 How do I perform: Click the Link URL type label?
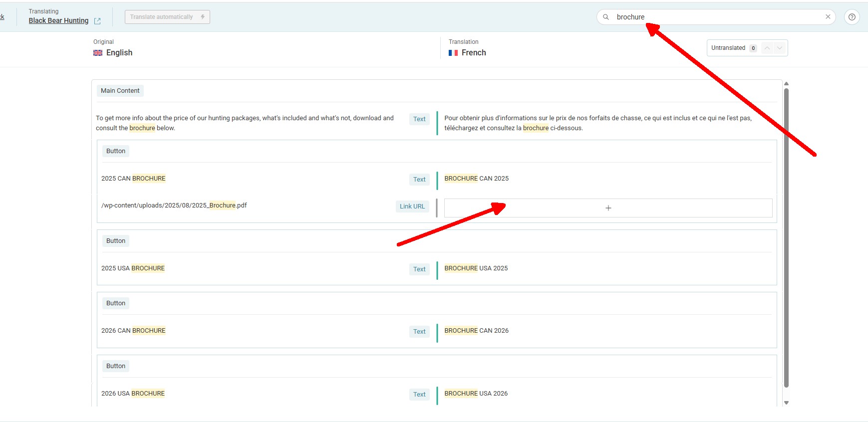[x=412, y=207]
